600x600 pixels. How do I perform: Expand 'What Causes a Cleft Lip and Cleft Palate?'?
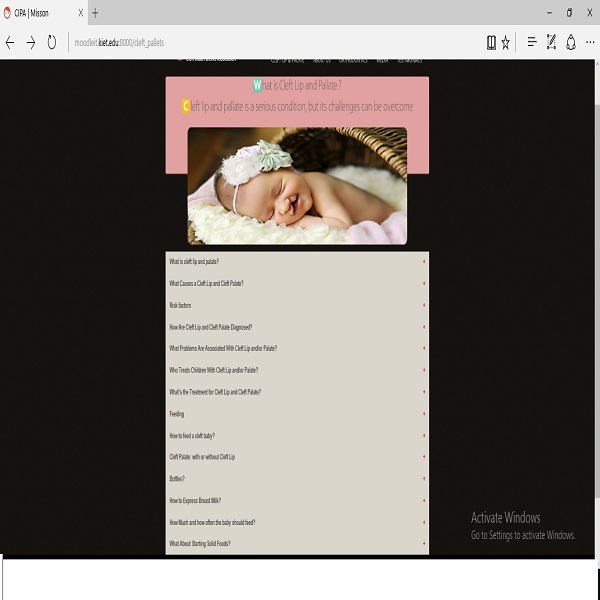pos(297,283)
